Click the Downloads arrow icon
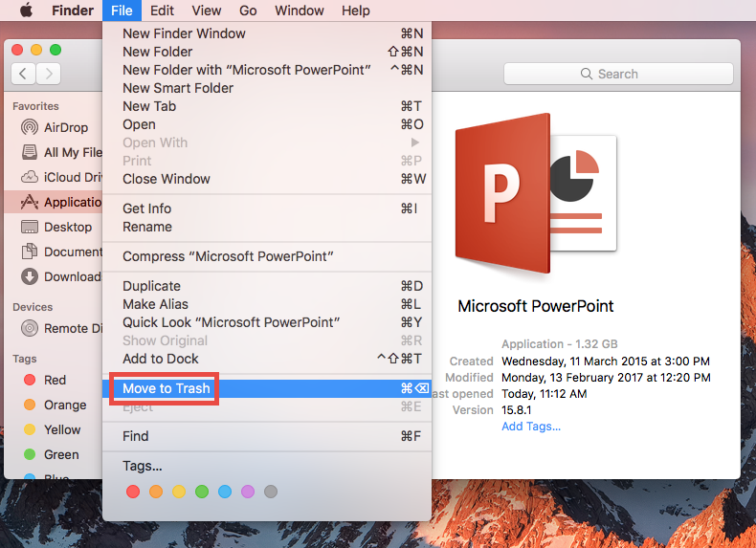This screenshot has width=756, height=548. click(x=30, y=276)
